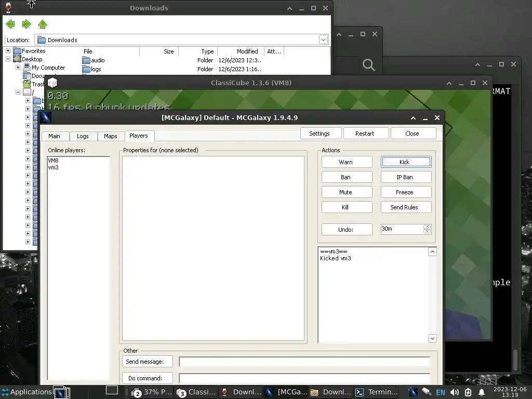
Task: Select Favorites folder in tree
Action: 17,51
